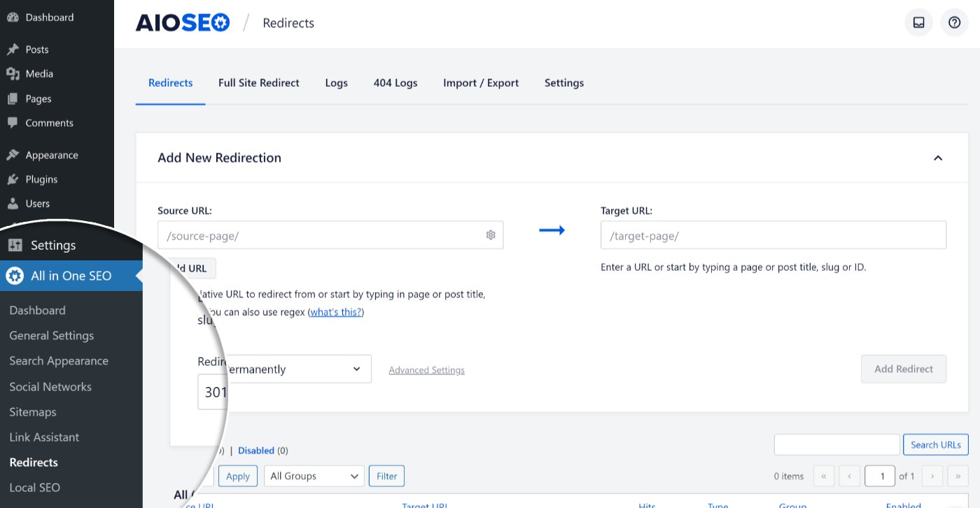Click the Appearance paintbrush icon

tap(13, 155)
